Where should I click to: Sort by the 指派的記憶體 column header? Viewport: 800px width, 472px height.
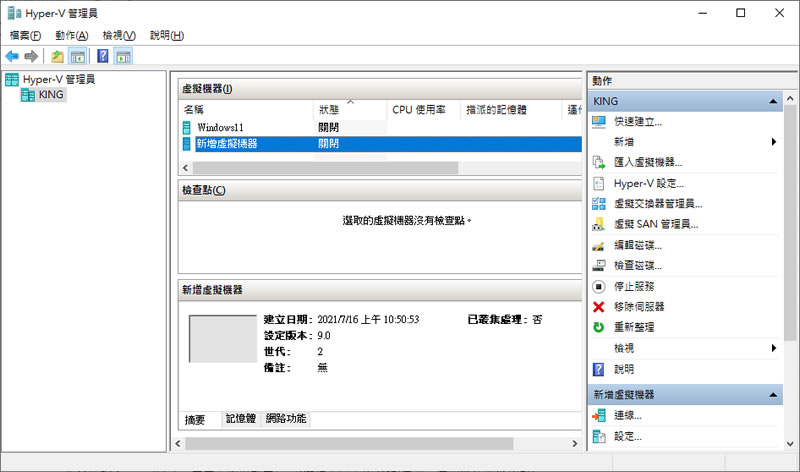coord(512,110)
